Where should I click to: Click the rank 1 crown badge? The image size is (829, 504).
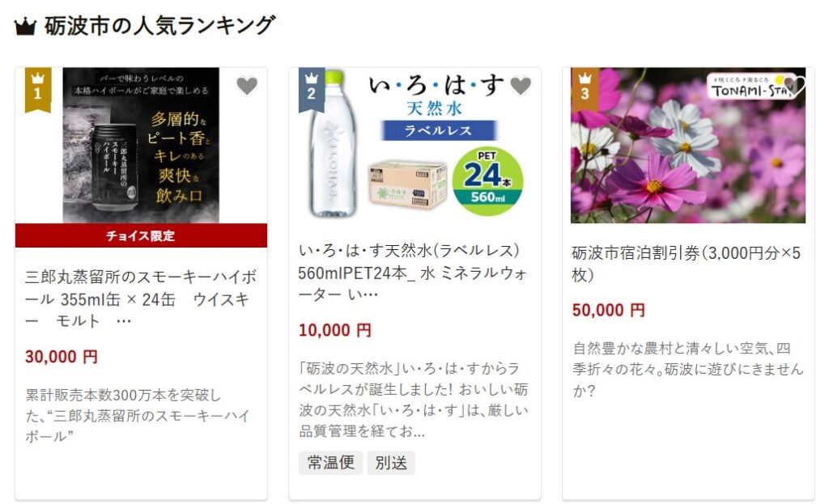(x=38, y=90)
